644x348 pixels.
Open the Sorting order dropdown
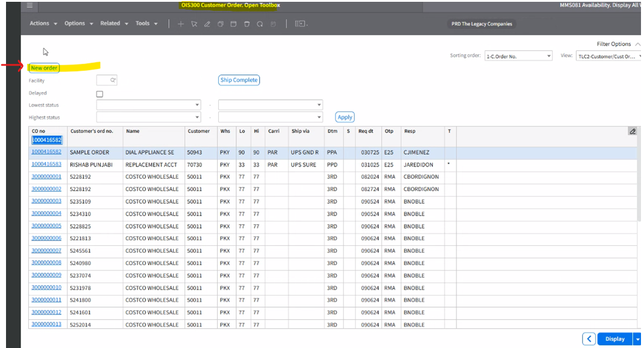tap(518, 56)
